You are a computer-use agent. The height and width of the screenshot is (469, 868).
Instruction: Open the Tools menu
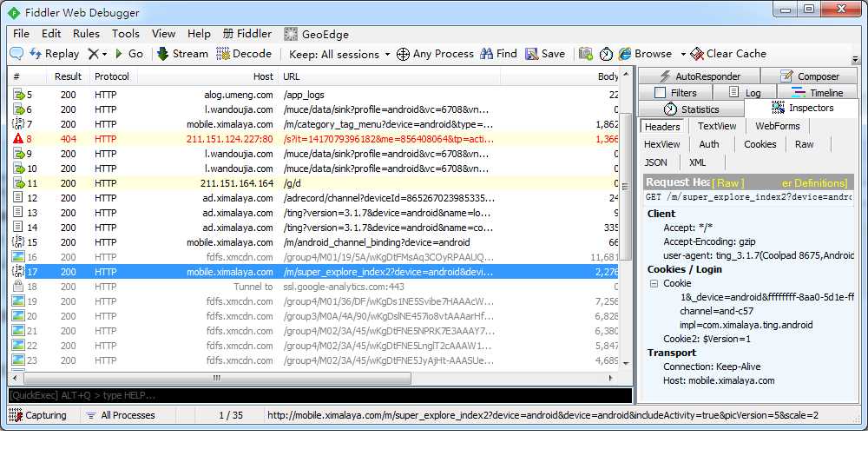(126, 34)
